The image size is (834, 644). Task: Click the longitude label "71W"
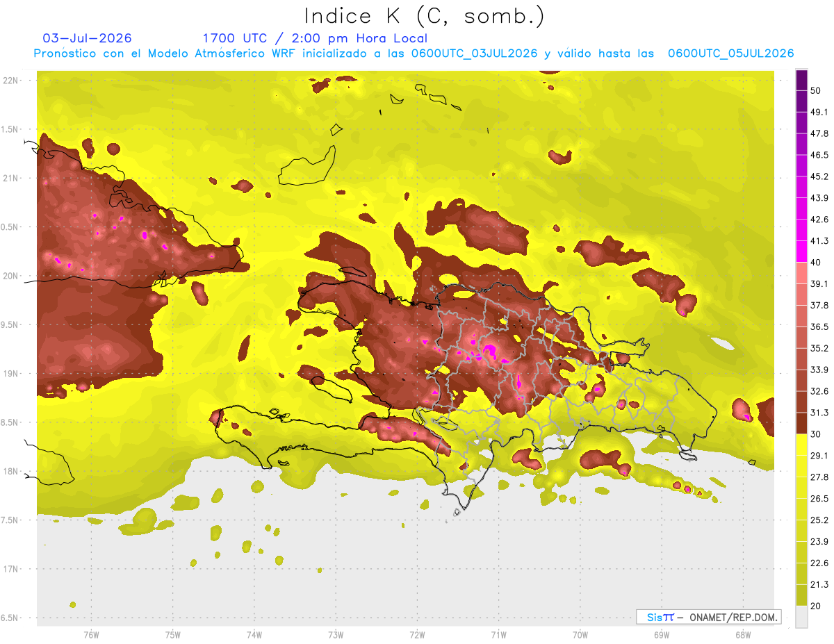498,635
